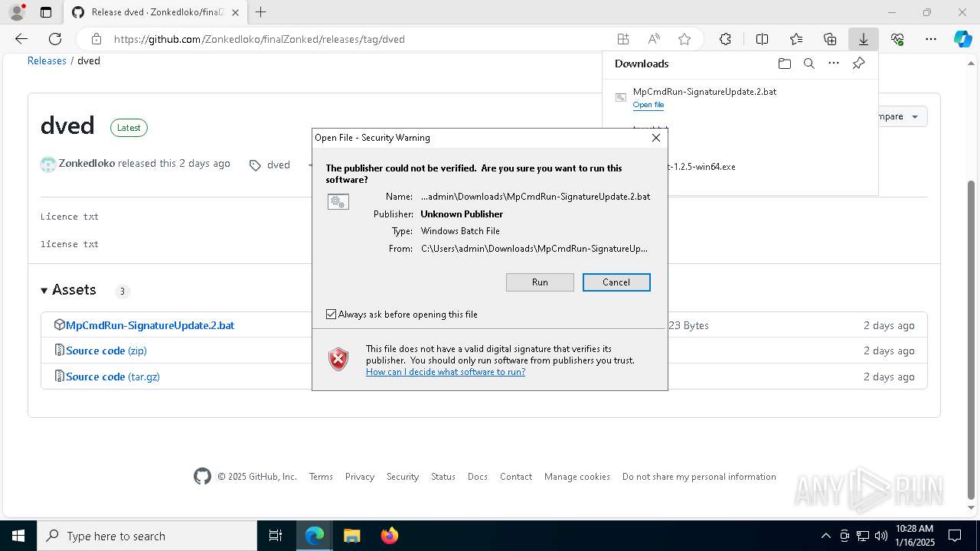Open the Favorites list icon

click(796, 39)
